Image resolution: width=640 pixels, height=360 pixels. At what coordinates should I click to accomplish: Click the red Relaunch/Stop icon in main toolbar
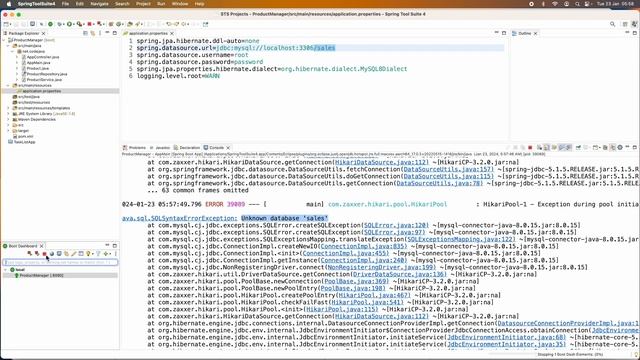coord(89,24)
